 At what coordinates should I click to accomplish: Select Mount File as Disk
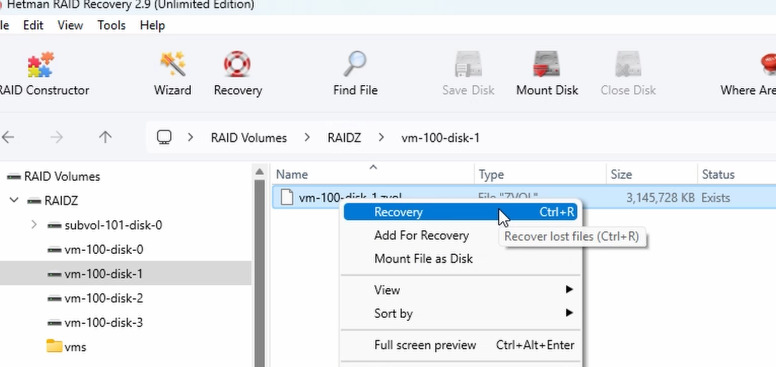coord(423,259)
